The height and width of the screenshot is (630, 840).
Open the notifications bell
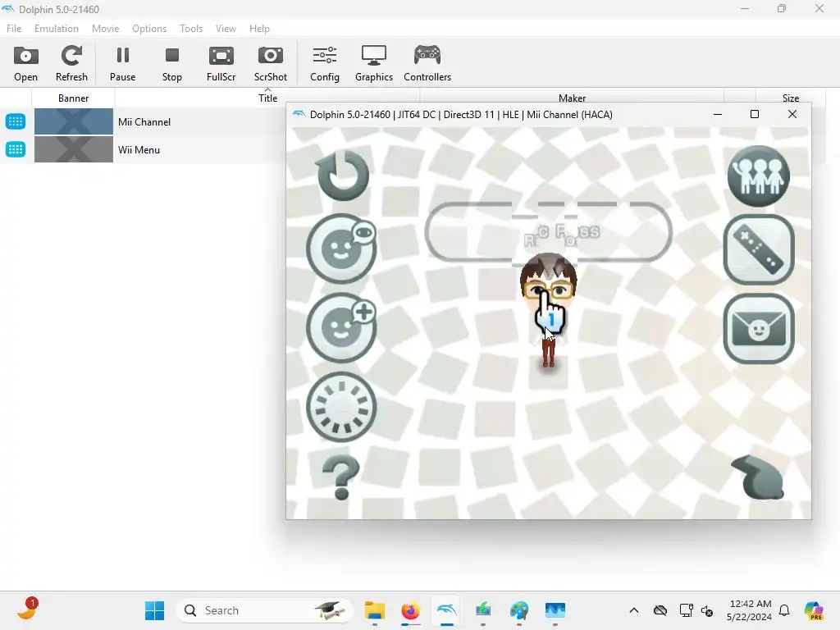point(784,610)
